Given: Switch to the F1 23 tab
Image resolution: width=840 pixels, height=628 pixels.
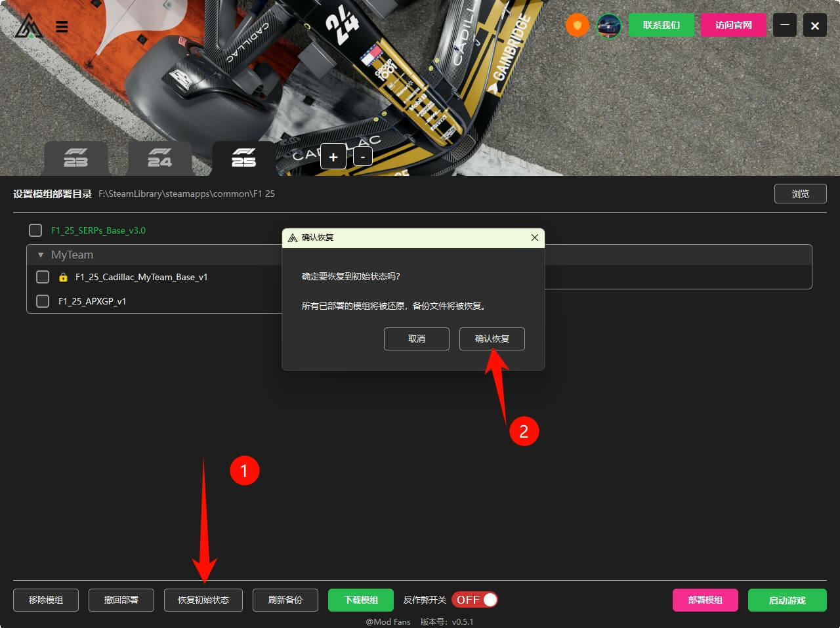Looking at the screenshot, I should (75, 158).
